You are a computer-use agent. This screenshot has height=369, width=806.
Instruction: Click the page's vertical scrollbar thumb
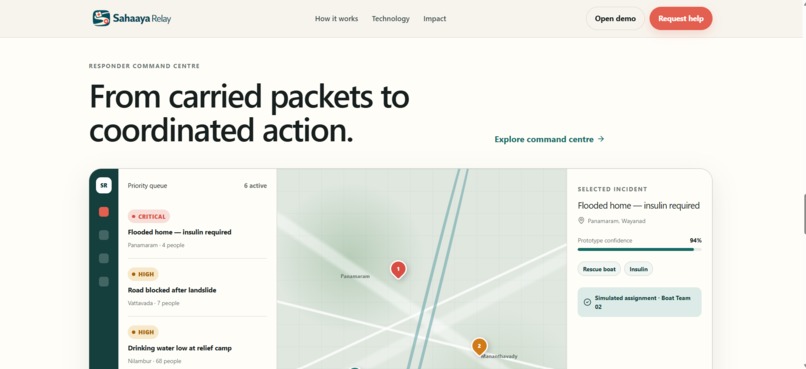click(x=804, y=214)
